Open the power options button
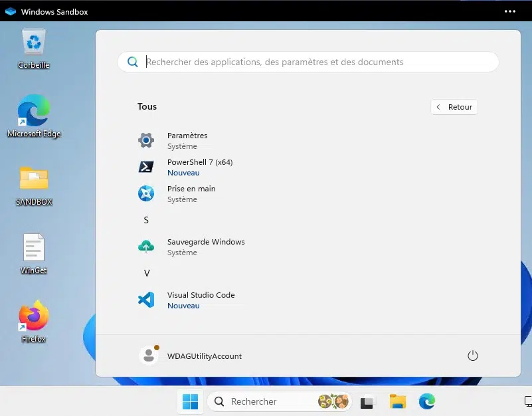The image size is (532, 416). [473, 356]
